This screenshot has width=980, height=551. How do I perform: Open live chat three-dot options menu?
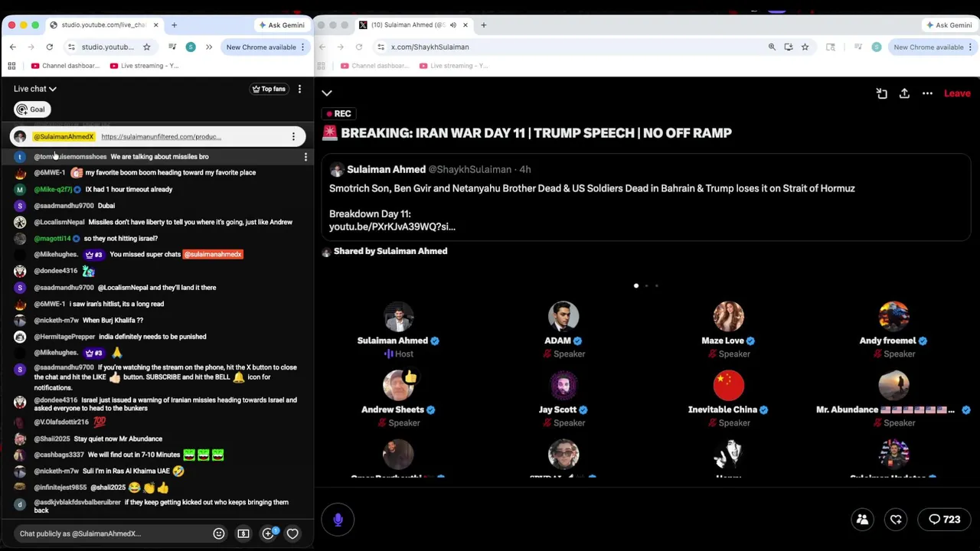tap(299, 89)
